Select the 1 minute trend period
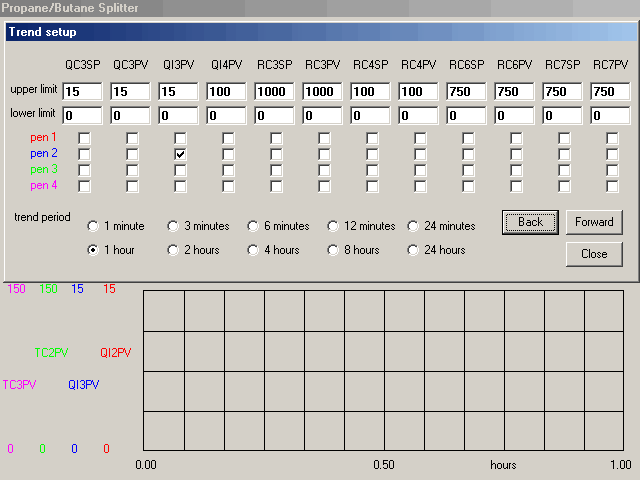Viewport: 640px width, 480px height. pyautogui.click(x=94, y=226)
